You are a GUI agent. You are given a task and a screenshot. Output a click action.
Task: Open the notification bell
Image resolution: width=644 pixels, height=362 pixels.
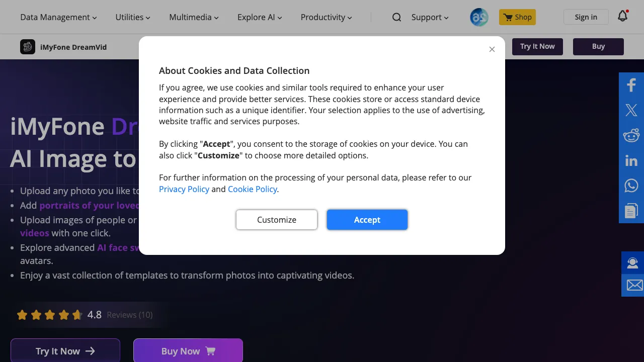point(622,16)
